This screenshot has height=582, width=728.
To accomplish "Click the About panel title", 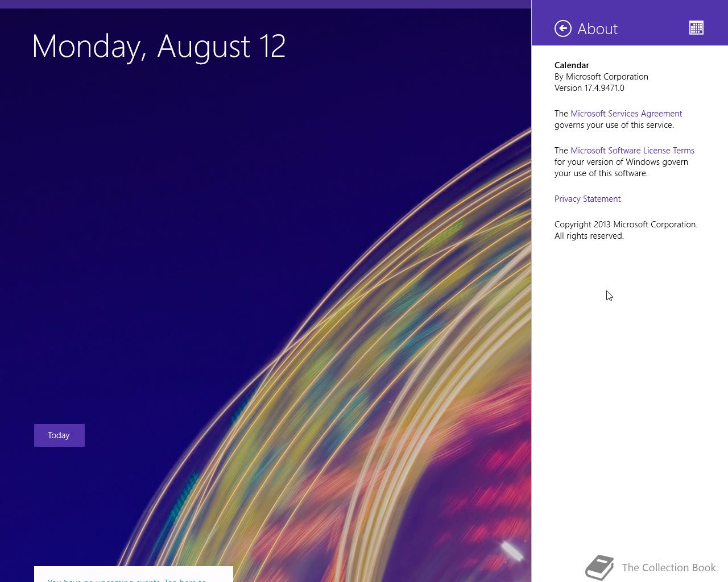I will 597,28.
